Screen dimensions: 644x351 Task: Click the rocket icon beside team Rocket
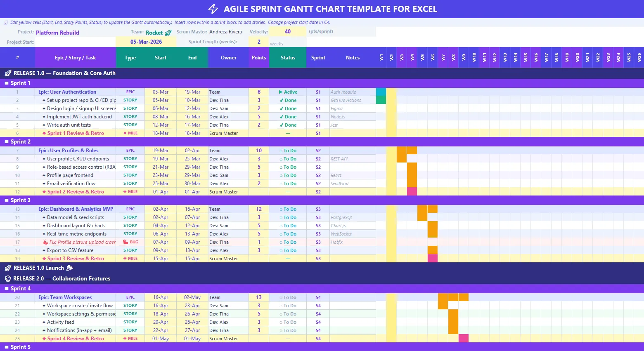(168, 32)
